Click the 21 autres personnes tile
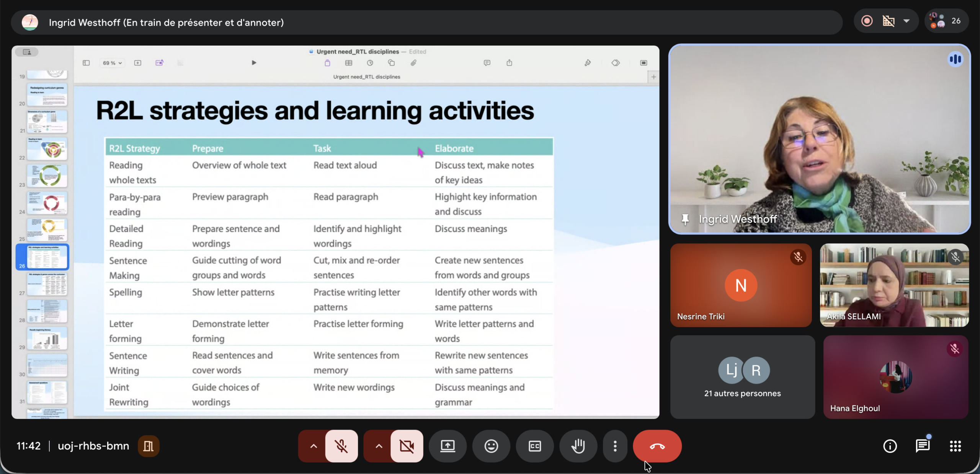The image size is (980, 474). coord(742,377)
